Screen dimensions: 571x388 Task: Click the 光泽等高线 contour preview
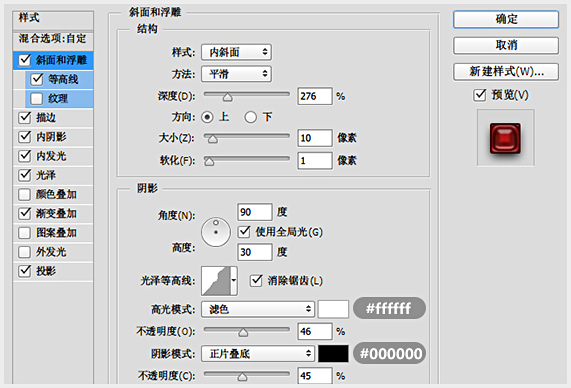(x=216, y=281)
